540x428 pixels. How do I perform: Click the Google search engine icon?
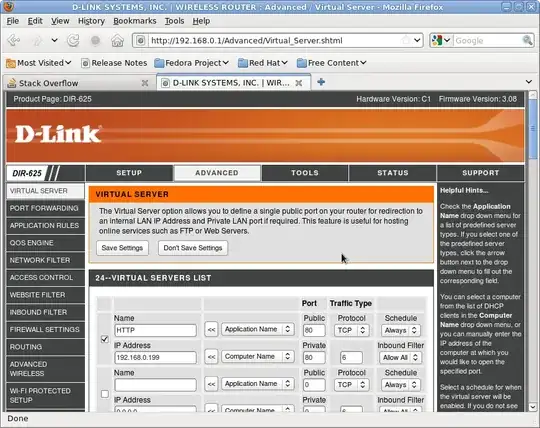tap(437, 40)
